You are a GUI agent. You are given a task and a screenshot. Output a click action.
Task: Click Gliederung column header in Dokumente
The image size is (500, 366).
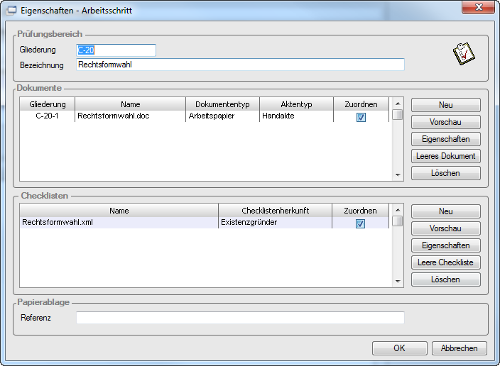pyautogui.click(x=47, y=104)
